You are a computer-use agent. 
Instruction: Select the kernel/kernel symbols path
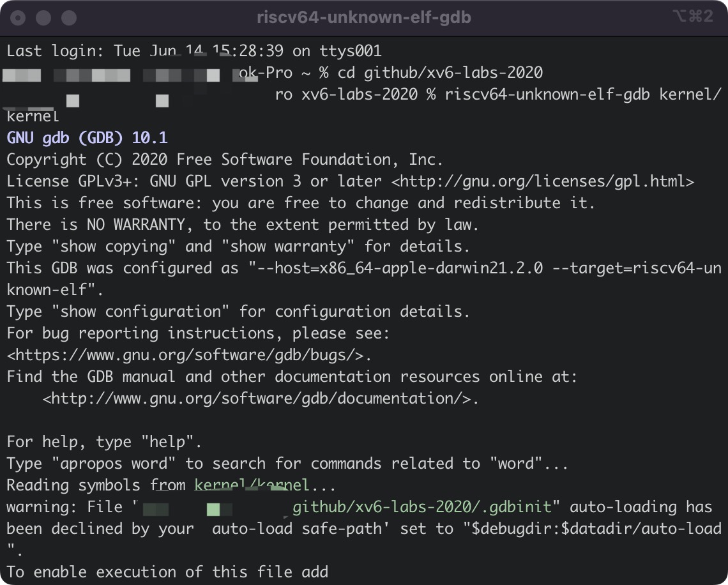tap(252, 485)
